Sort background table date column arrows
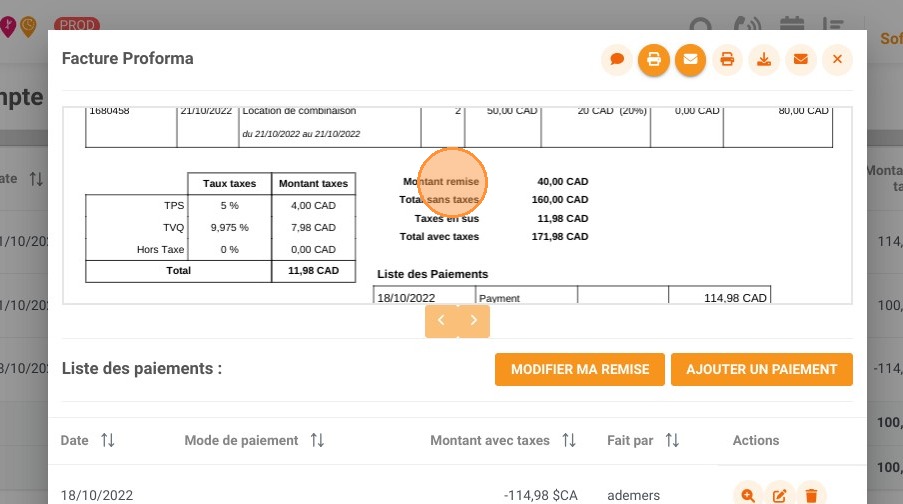Image resolution: width=903 pixels, height=504 pixels. coord(36,179)
